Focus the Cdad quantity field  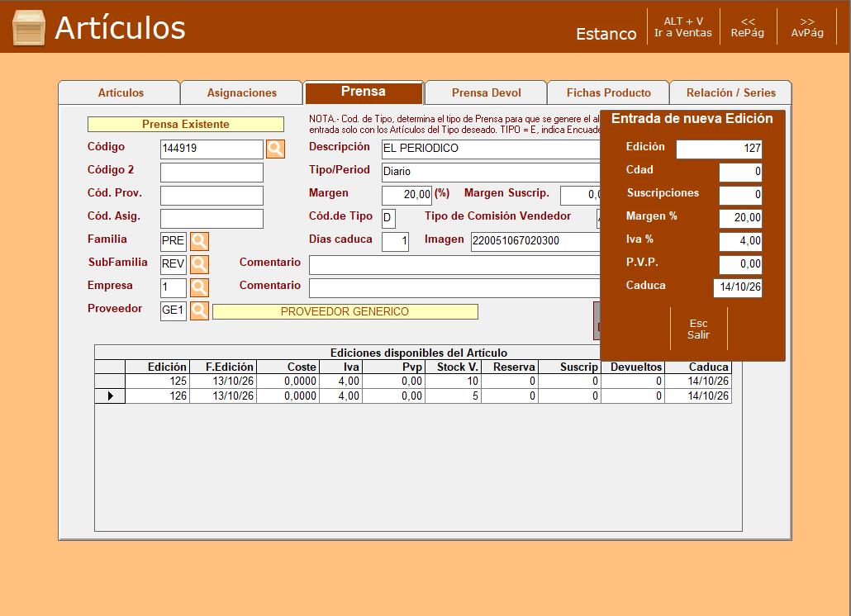click(741, 172)
